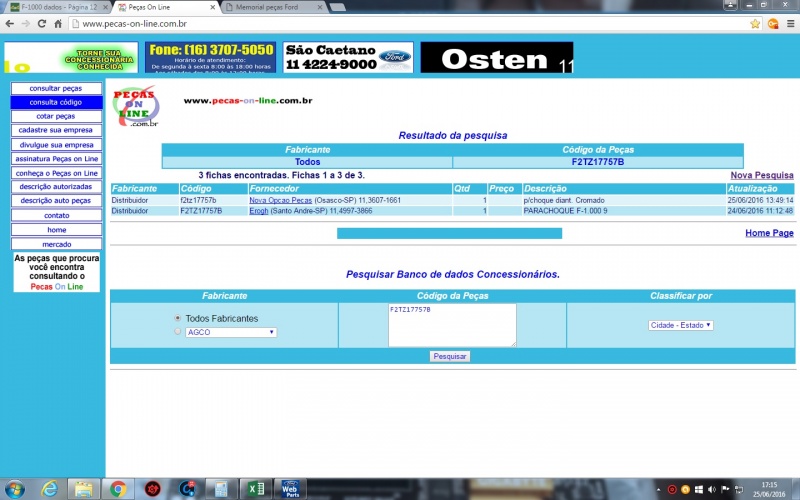Open 'consultar peças' in the sidebar menu
Viewport: 800px width, 500px height.
click(56, 88)
